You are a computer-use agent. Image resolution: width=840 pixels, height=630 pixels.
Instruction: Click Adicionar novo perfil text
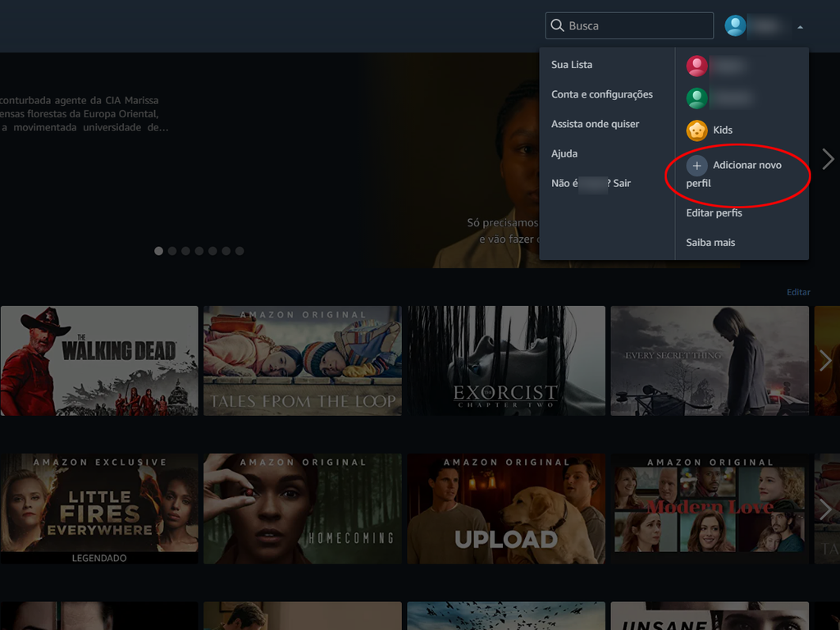pos(734,174)
